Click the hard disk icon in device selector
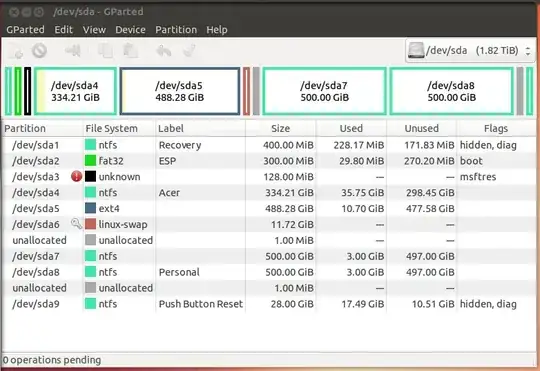The height and width of the screenshot is (371, 540). [416, 51]
